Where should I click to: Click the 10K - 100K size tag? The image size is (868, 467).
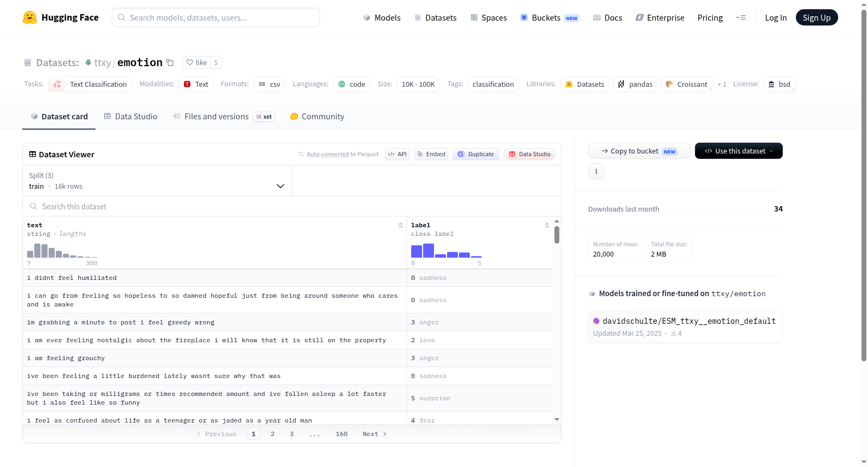(x=418, y=84)
